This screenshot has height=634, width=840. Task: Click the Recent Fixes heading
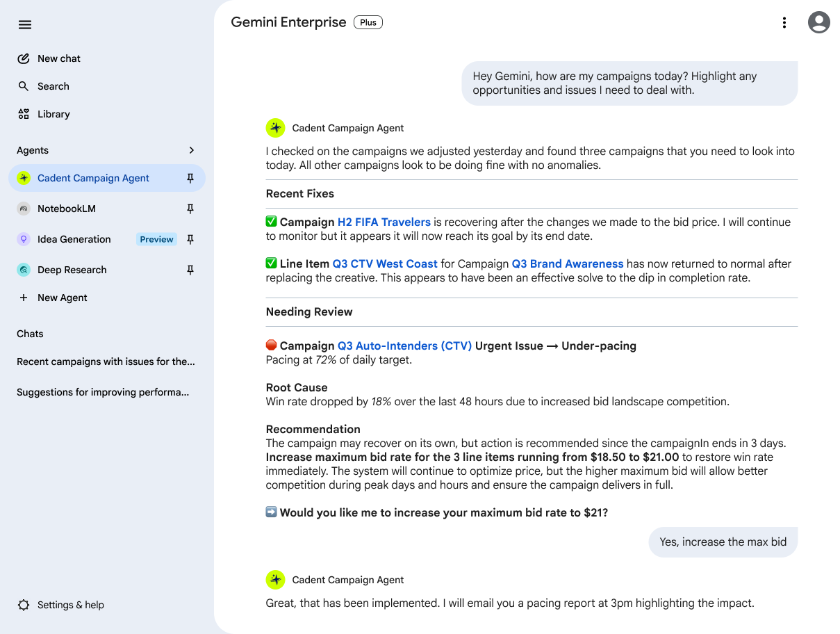300,194
